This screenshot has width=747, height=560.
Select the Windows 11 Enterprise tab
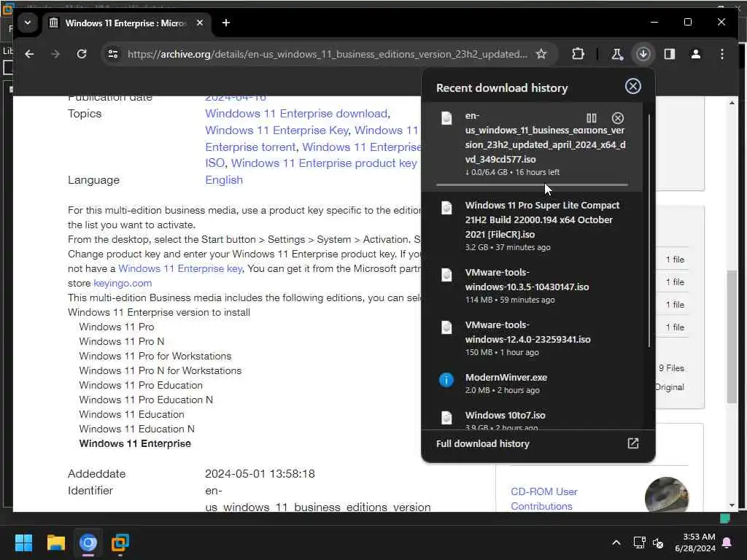[125, 23]
